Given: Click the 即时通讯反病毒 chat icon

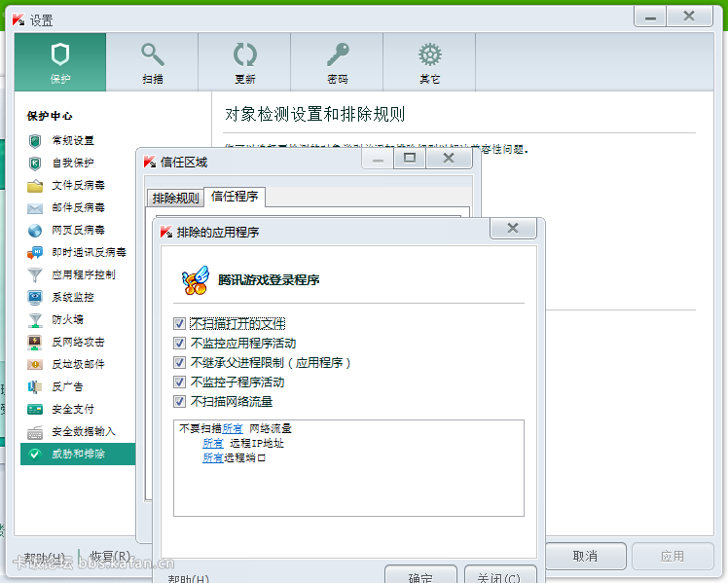Looking at the screenshot, I should (35, 252).
